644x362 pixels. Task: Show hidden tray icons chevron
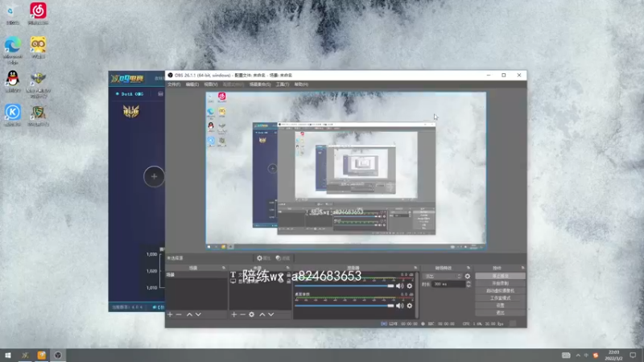578,356
